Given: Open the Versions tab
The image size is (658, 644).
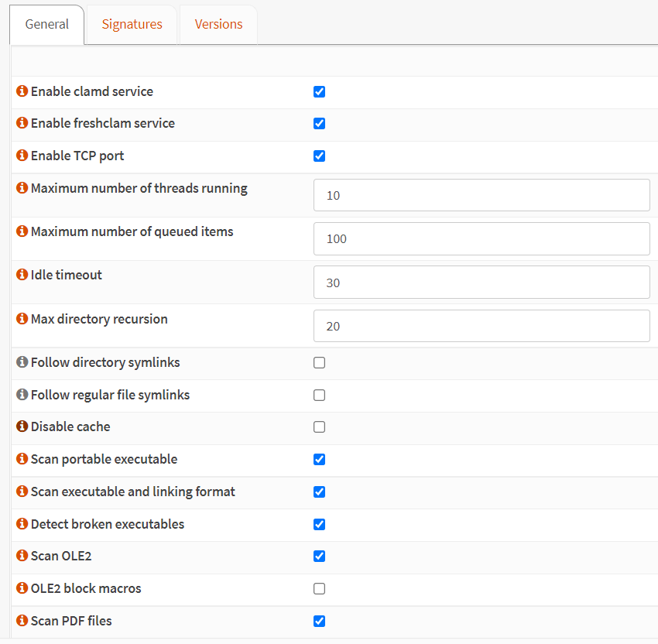Looking at the screenshot, I should pyautogui.click(x=218, y=24).
